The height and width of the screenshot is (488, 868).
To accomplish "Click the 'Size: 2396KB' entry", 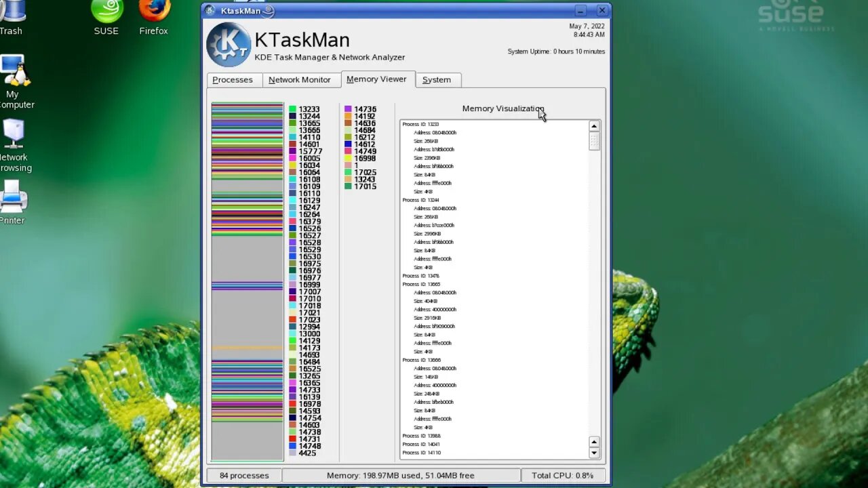I will click(427, 158).
